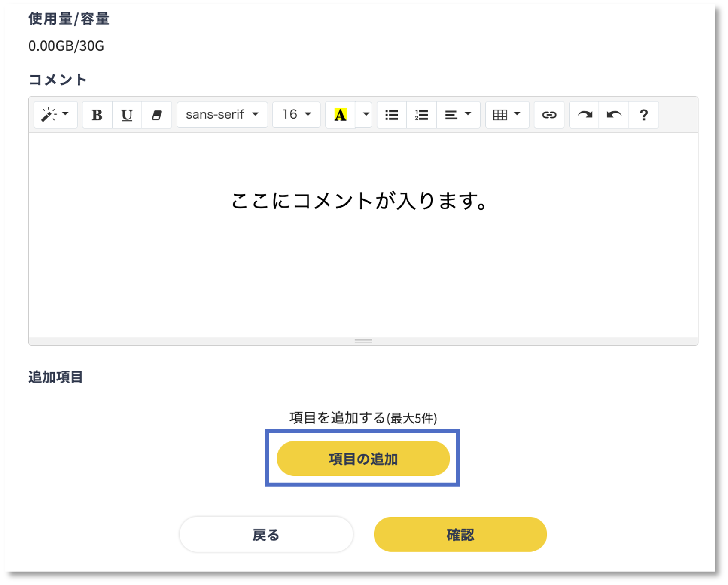This screenshot has height=585, width=728.
Task: Go back with the 戻る button
Action: tap(266, 535)
